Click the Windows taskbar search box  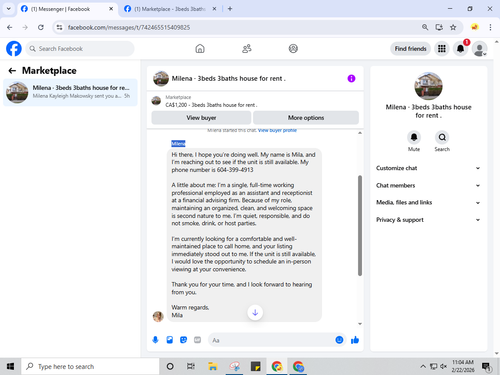pos(90,366)
